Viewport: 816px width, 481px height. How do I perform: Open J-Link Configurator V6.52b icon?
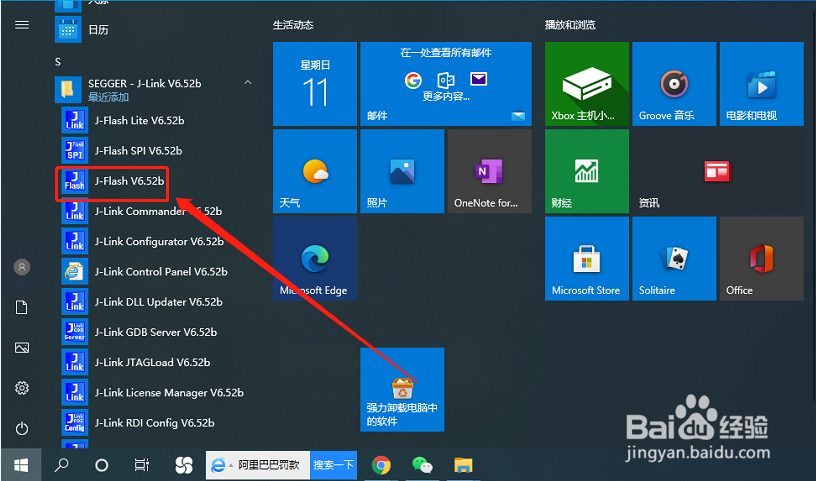point(74,241)
